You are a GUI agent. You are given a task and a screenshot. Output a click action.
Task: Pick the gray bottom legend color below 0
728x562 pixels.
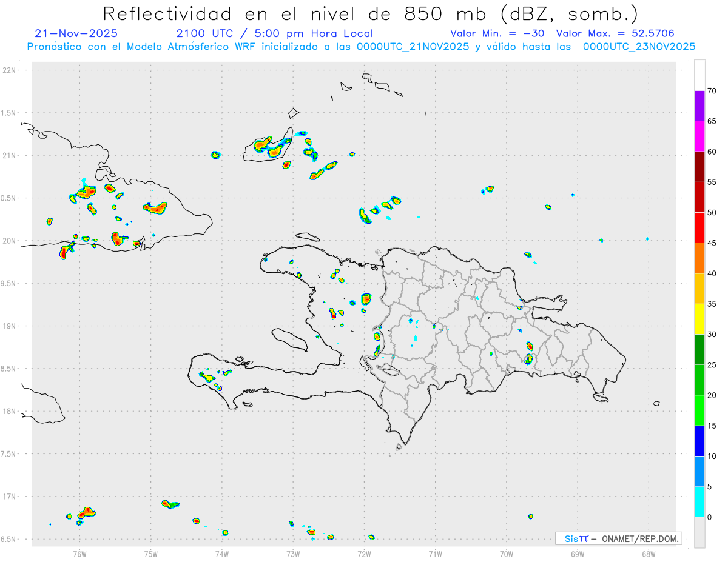[x=699, y=532]
